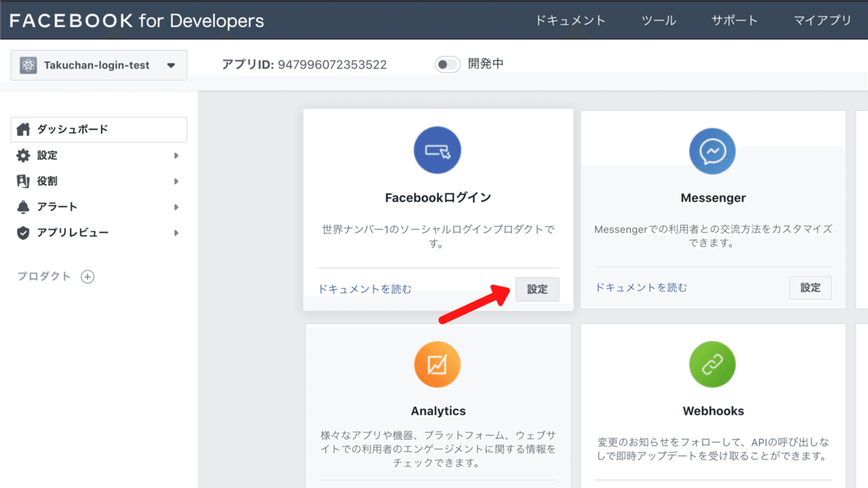Viewport: 868px width, 488px height.
Task: Click the Webhooks card title
Action: (713, 411)
